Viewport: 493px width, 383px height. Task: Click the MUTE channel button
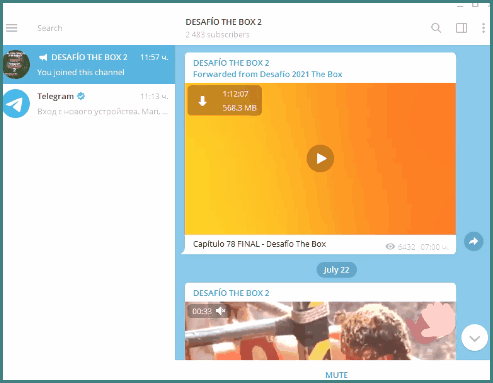coord(336,375)
